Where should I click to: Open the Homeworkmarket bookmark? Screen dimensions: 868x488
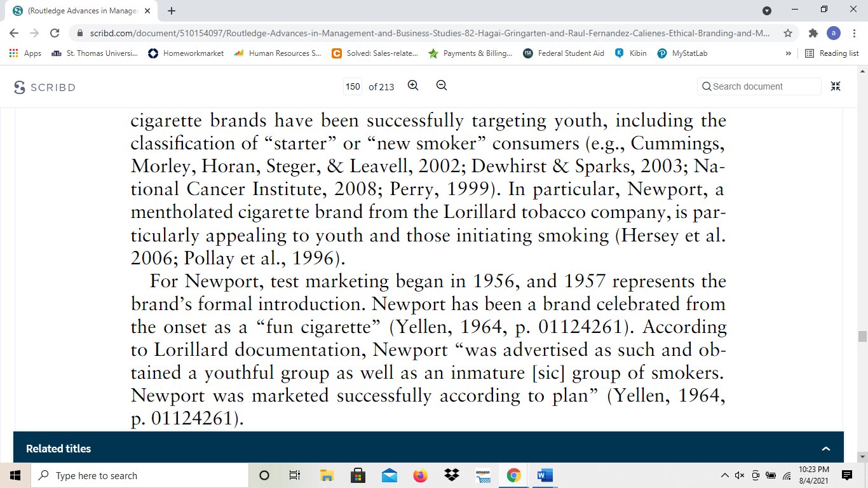pos(186,53)
